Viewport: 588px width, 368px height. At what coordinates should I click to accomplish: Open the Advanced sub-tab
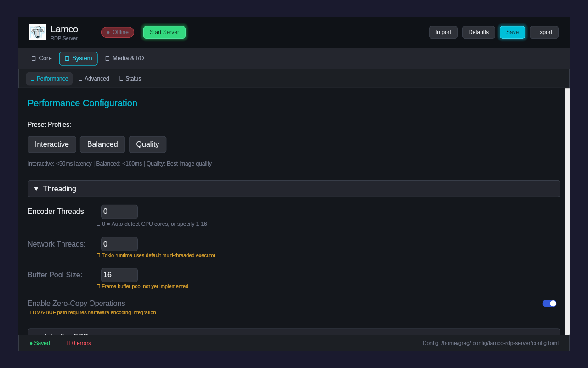tap(94, 79)
